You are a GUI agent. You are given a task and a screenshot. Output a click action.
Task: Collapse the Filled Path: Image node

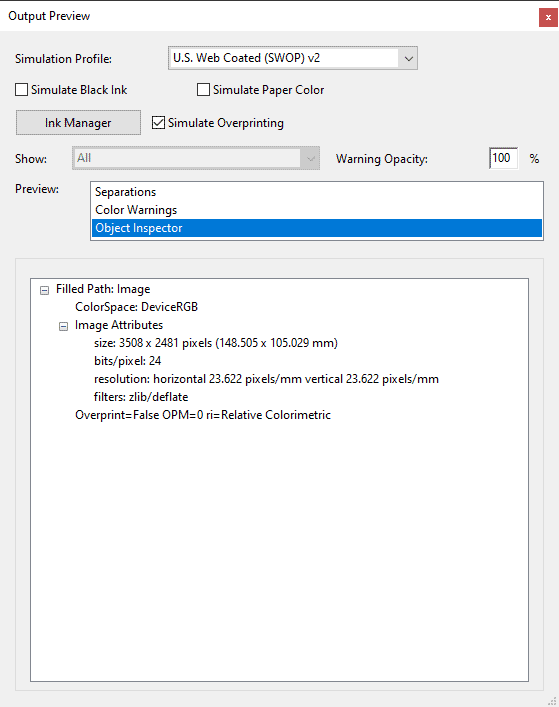[x=44, y=290]
